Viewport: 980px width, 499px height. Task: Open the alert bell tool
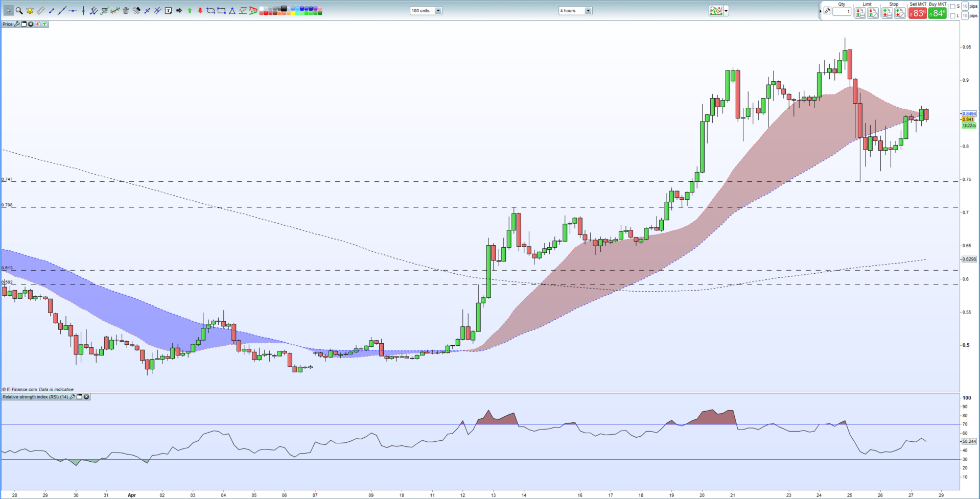click(30, 11)
